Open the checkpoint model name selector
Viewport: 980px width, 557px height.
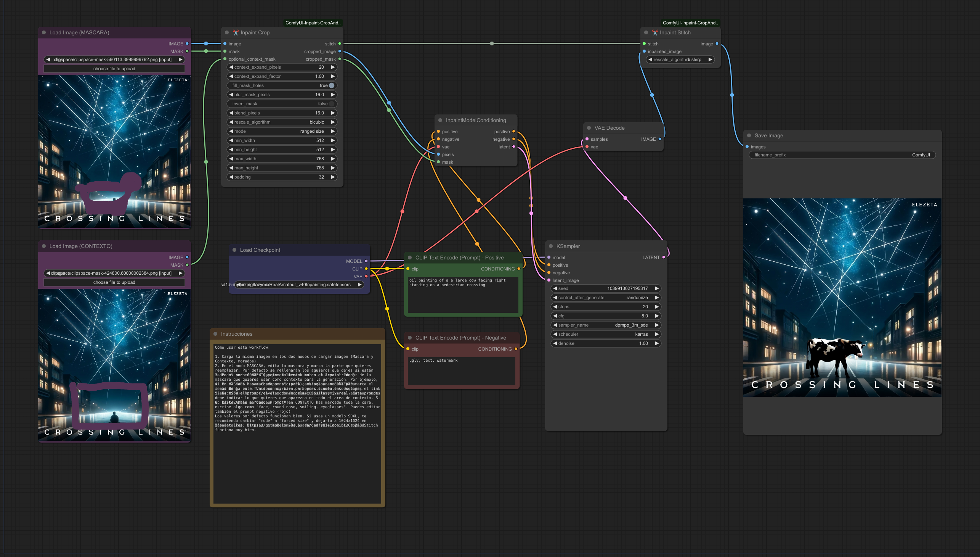click(299, 285)
